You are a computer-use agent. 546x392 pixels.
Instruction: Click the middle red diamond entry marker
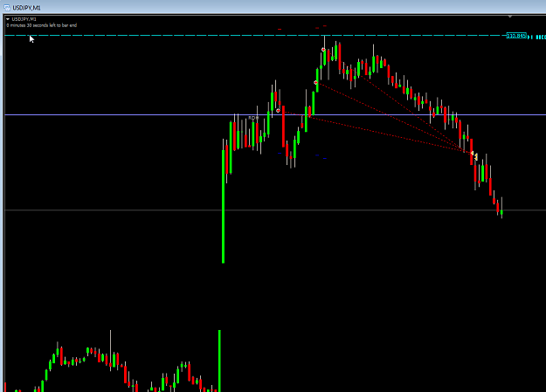(x=316, y=83)
